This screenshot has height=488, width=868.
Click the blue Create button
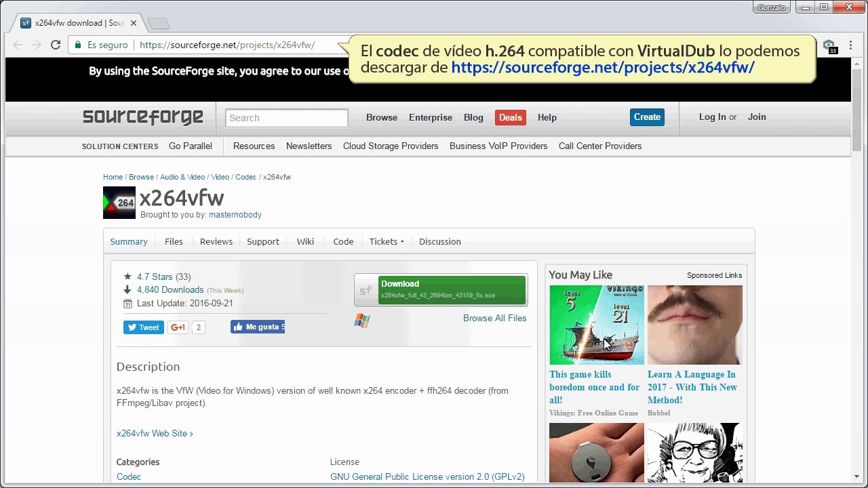tap(647, 117)
